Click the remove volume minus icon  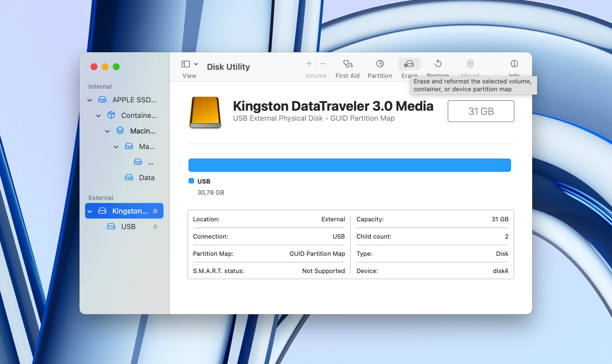pyautogui.click(x=323, y=64)
